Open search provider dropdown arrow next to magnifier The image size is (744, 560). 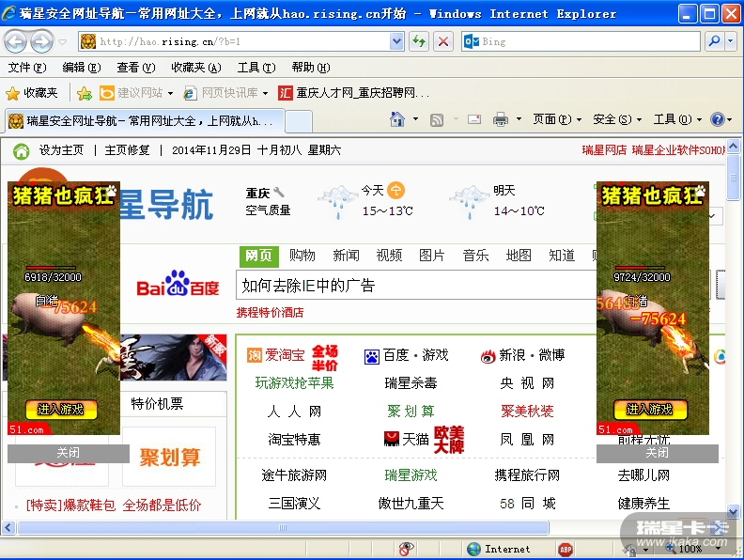(731, 41)
